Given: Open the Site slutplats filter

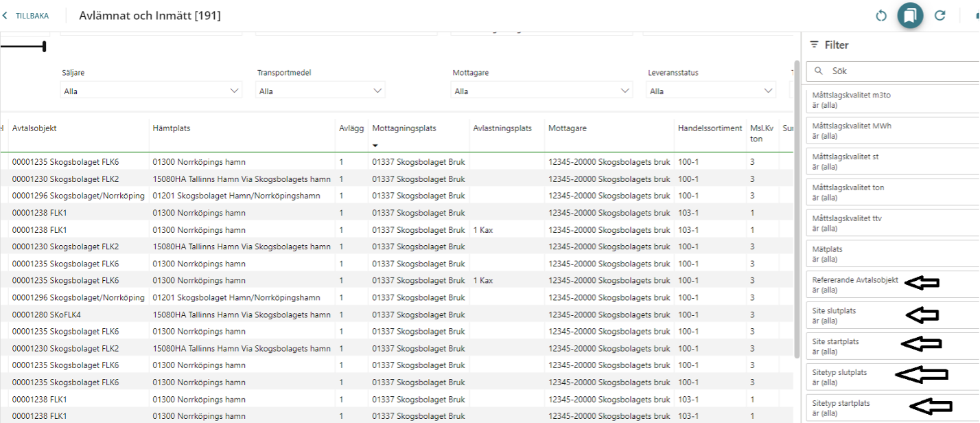Looking at the screenshot, I should coord(893,316).
